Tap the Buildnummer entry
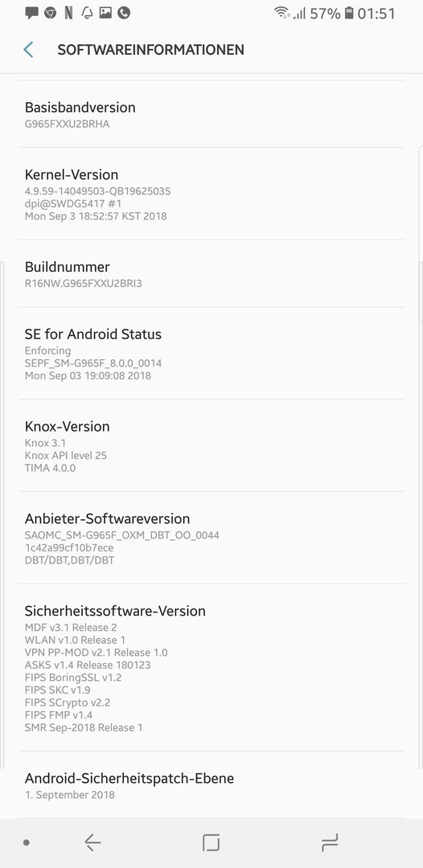 [211, 273]
